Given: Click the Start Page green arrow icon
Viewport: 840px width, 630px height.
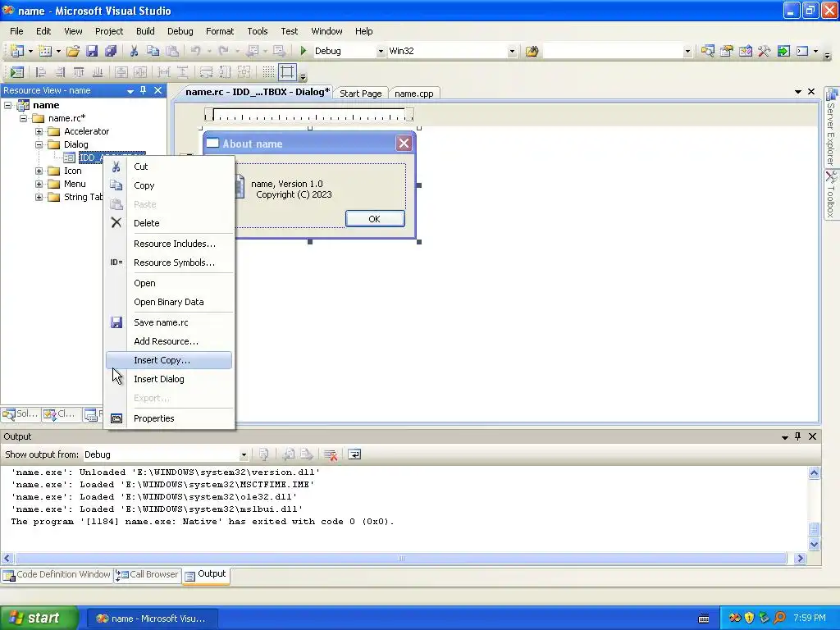Looking at the screenshot, I should pyautogui.click(x=783, y=51).
